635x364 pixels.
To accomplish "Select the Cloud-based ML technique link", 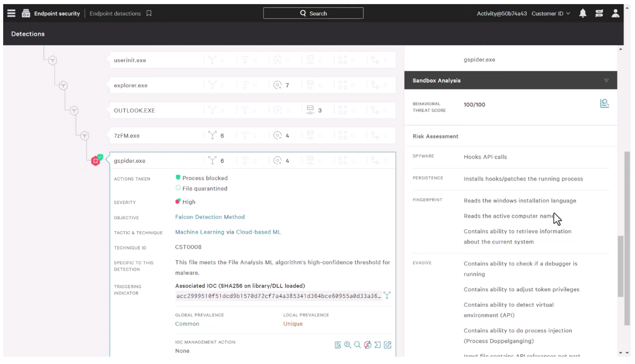I will click(258, 232).
